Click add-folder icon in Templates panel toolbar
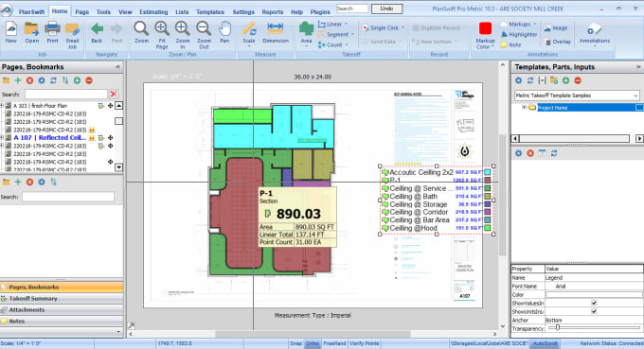This screenshot has height=349, width=644. 554,80
